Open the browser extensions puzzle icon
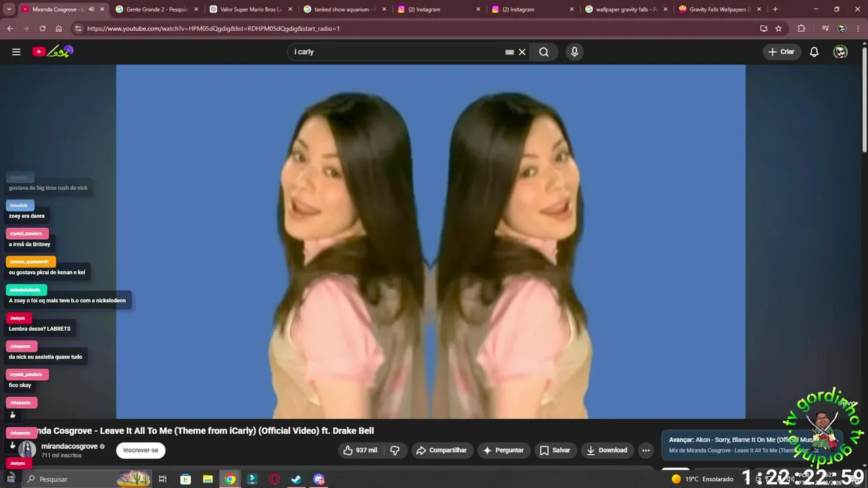Image resolution: width=868 pixels, height=488 pixels. [802, 28]
